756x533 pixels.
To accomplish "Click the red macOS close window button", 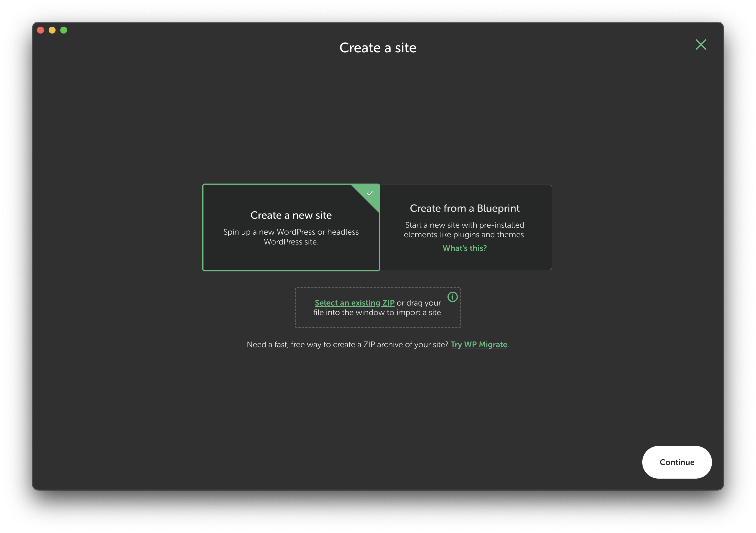I will (x=41, y=30).
